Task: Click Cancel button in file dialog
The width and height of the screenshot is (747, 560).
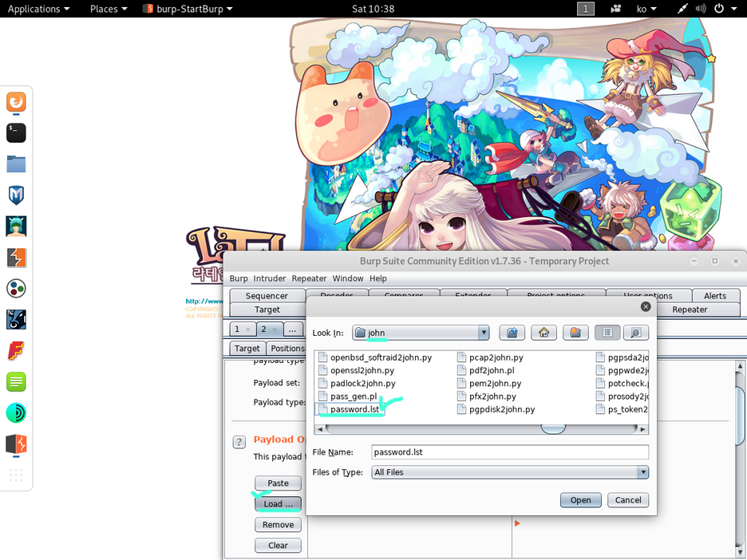Action: (x=628, y=500)
